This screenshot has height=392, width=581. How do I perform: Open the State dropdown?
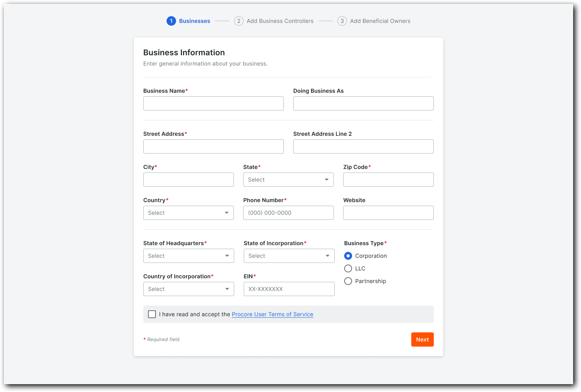[289, 180]
